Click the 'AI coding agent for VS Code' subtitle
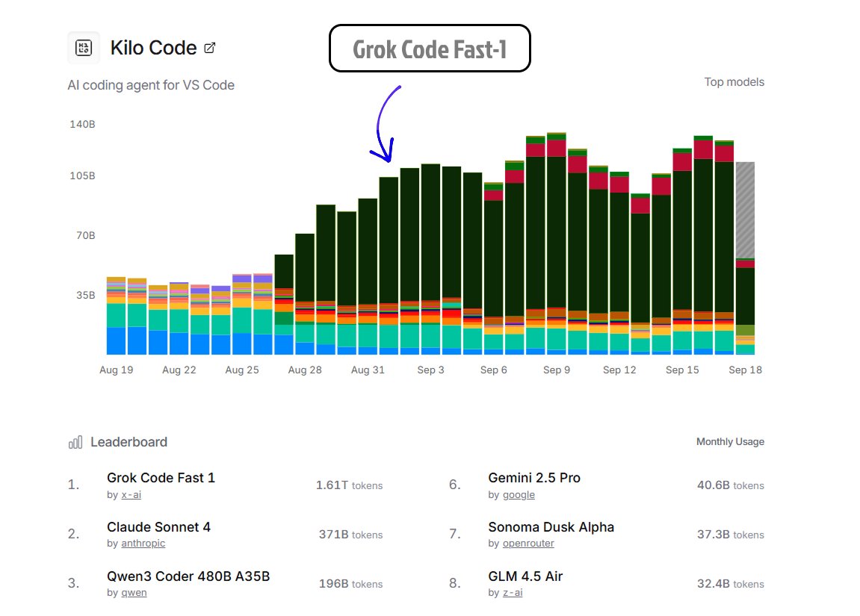 coord(151,86)
